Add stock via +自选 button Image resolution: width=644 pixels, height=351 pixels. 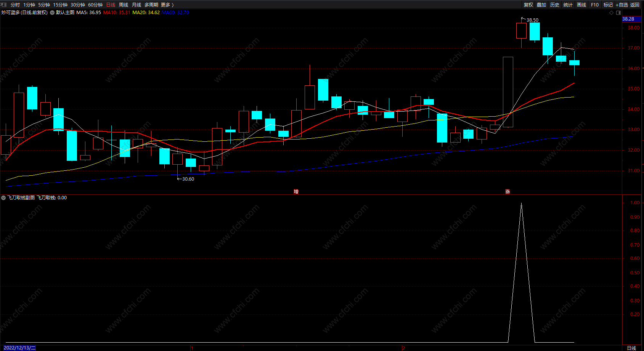622,5
